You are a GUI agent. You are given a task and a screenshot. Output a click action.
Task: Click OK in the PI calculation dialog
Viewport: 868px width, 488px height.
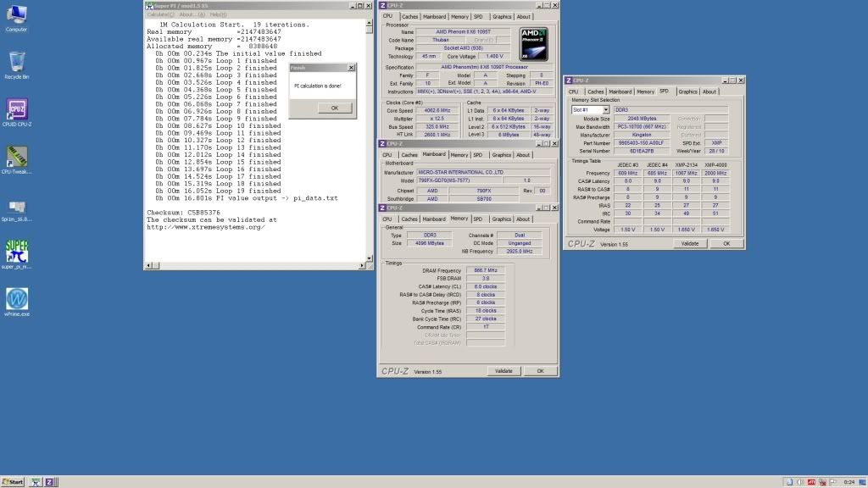click(x=334, y=108)
